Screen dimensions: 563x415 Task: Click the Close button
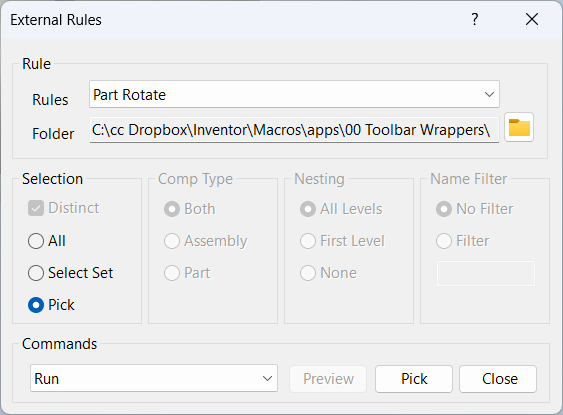[x=498, y=379]
